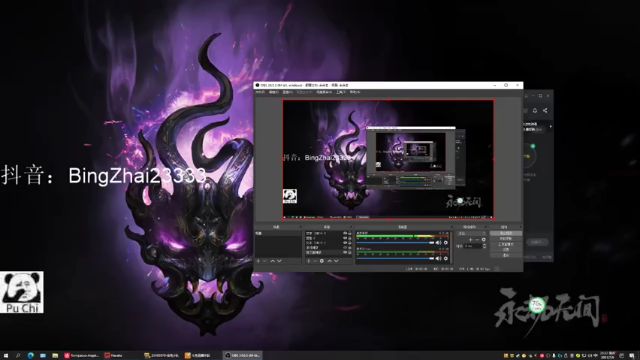Pop out the Sources dock via its header icon

pos(351,227)
